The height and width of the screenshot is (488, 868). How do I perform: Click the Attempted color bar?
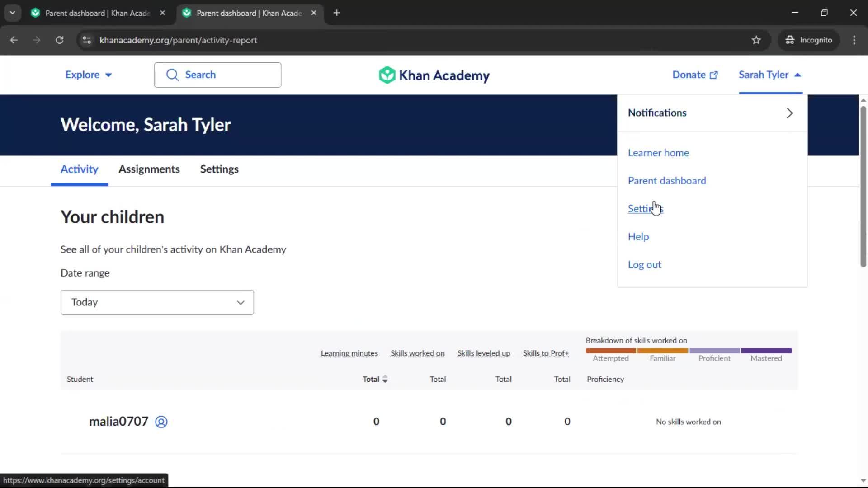611,351
